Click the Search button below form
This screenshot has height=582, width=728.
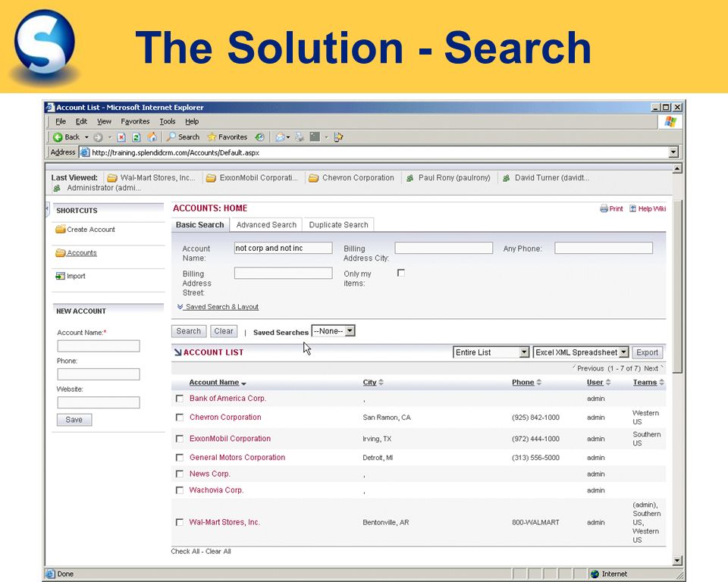coord(189,331)
